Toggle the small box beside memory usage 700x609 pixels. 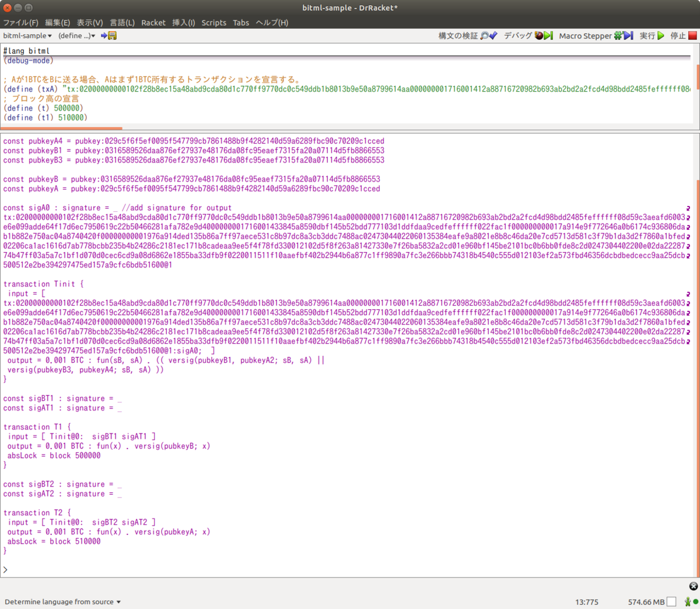click(x=671, y=601)
